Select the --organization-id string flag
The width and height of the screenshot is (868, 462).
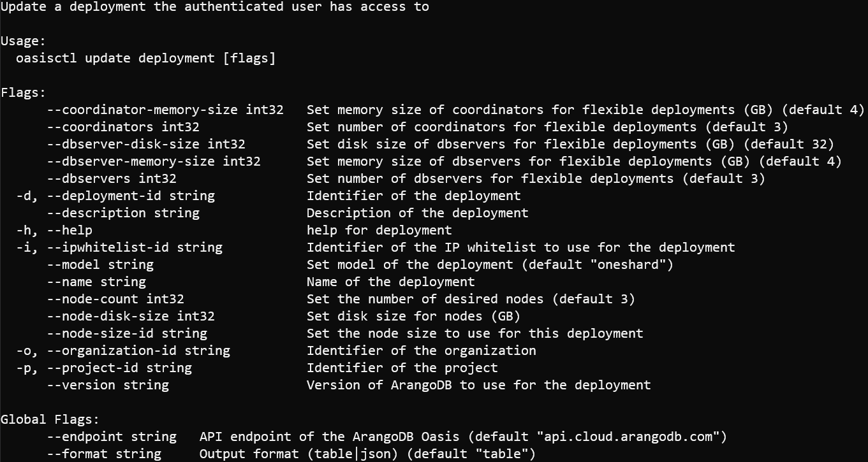click(x=138, y=350)
